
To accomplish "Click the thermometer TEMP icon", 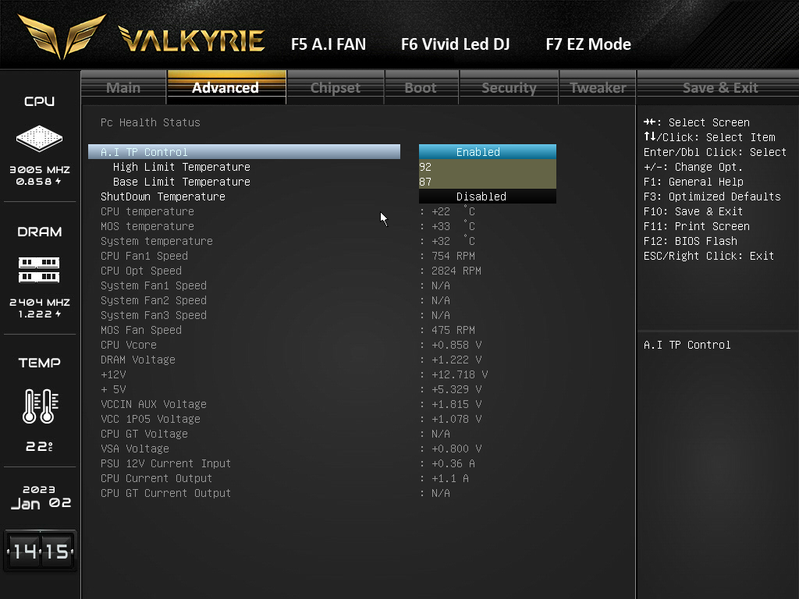I will pos(40,406).
